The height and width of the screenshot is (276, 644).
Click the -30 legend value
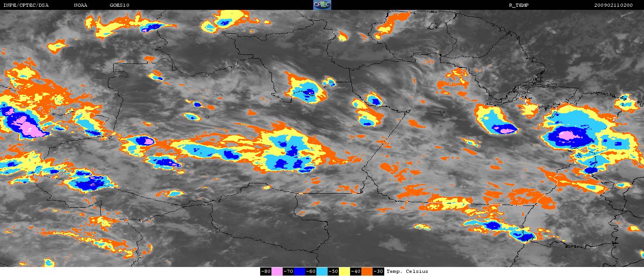click(x=378, y=272)
